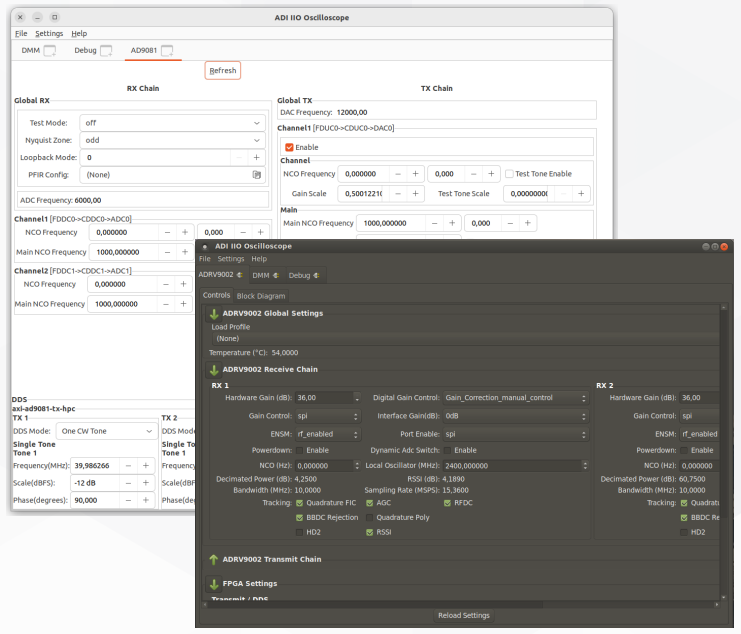Expand ADRV9002 Transmit Chain section
This screenshot has height=634, width=741.
(214, 560)
